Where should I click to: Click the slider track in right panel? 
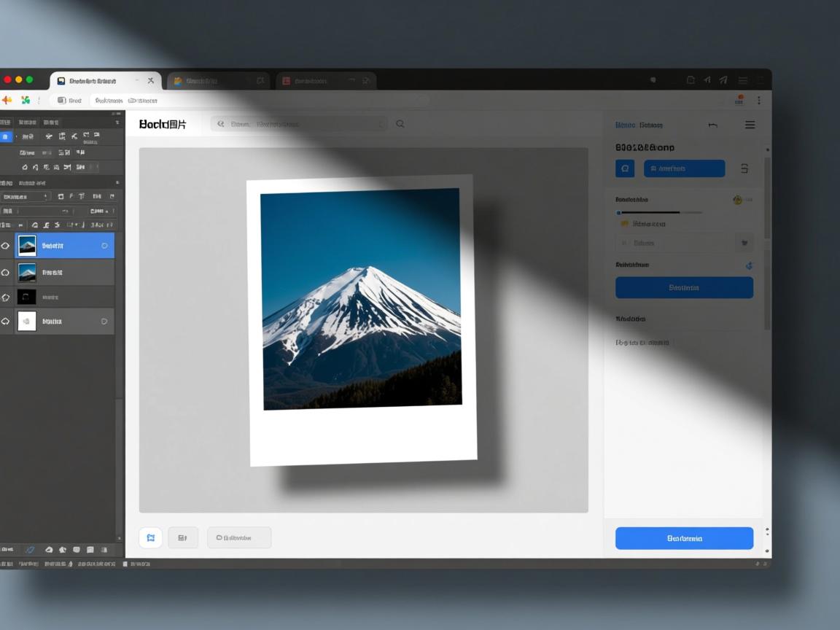[x=660, y=213]
